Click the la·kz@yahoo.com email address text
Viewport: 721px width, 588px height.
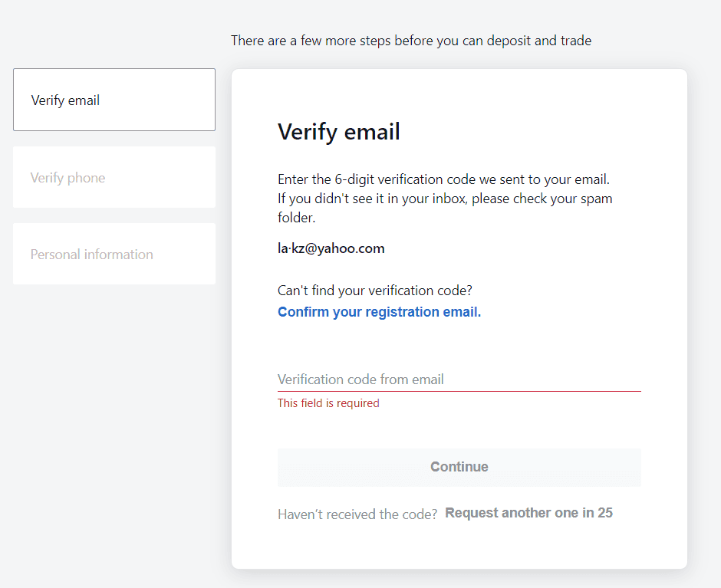pos(331,248)
